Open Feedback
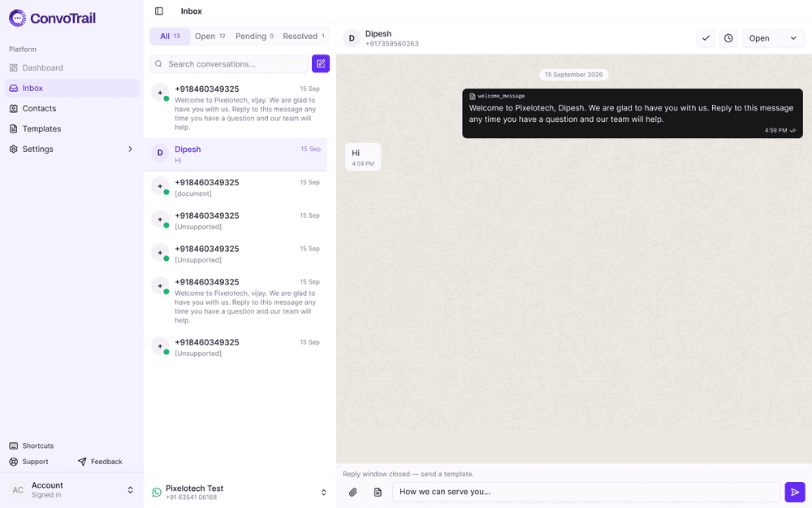Viewport: 812px width, 508px height. coord(100,462)
